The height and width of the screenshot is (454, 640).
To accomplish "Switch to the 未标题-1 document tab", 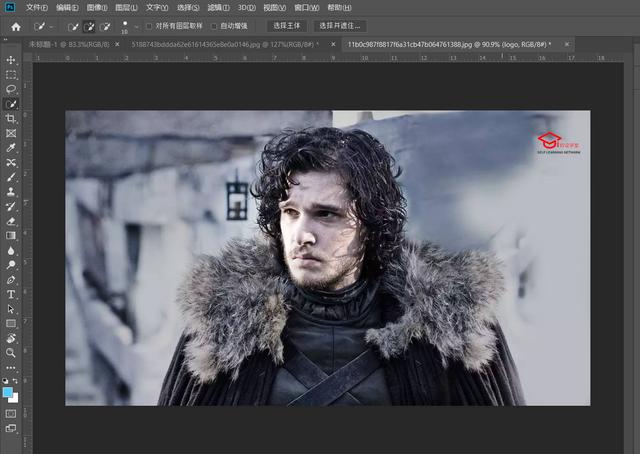I will [x=69, y=45].
